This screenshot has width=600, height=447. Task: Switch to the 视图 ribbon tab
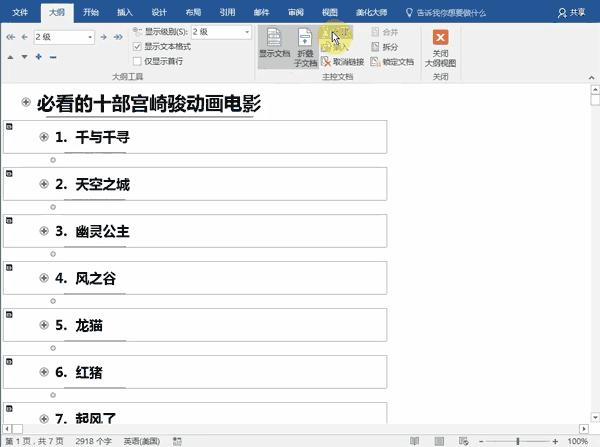pos(330,12)
